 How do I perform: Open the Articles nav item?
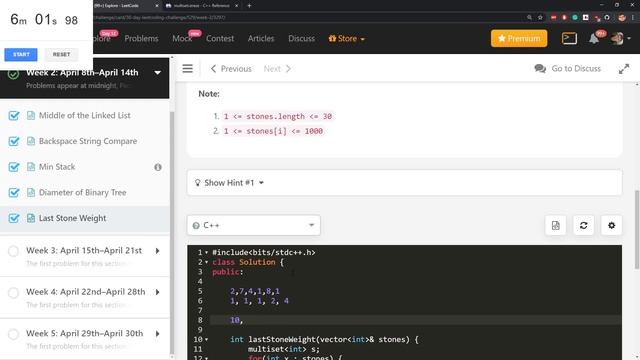click(x=261, y=38)
